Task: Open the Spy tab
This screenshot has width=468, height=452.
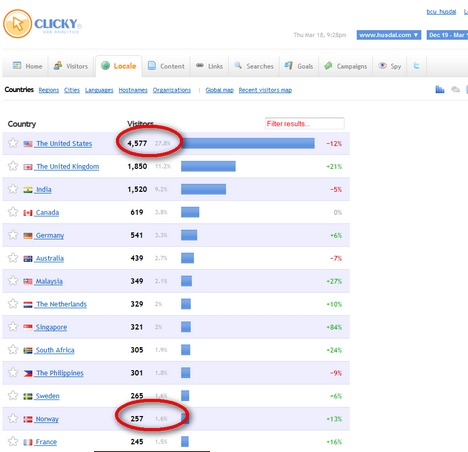Action: click(389, 66)
